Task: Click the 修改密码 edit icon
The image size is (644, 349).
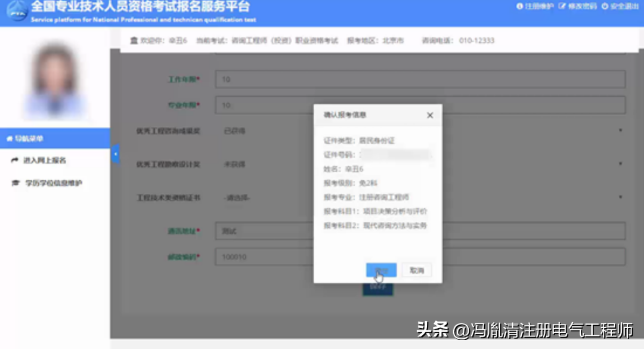Action: (x=562, y=7)
